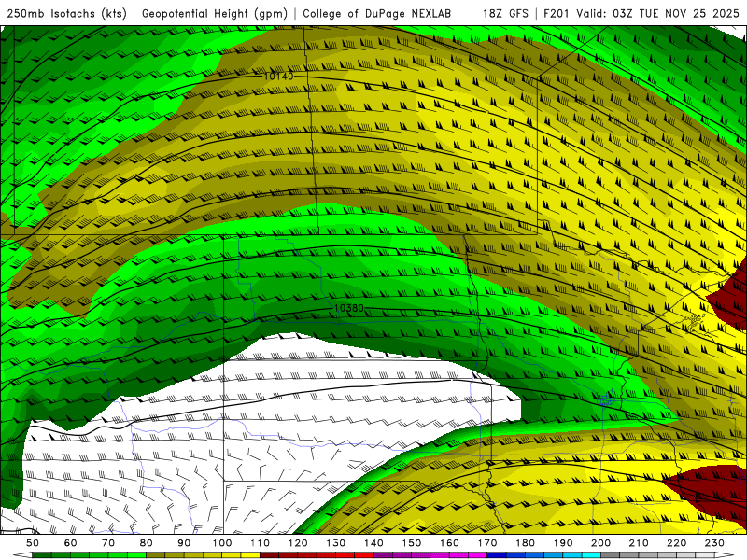Click the 170 value on the legend
The width and height of the screenshot is (747, 560).
pyautogui.click(x=487, y=543)
